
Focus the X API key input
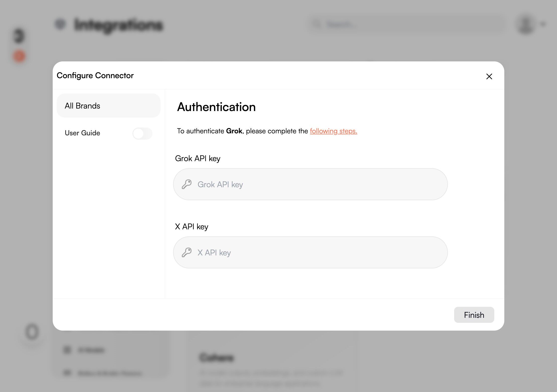tap(310, 253)
